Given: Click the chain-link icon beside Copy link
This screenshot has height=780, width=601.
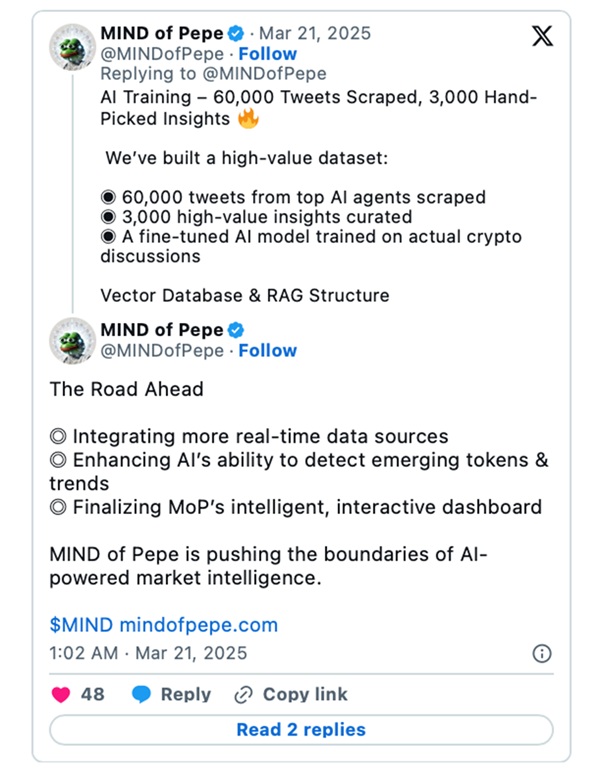Looking at the screenshot, I should pos(243,695).
